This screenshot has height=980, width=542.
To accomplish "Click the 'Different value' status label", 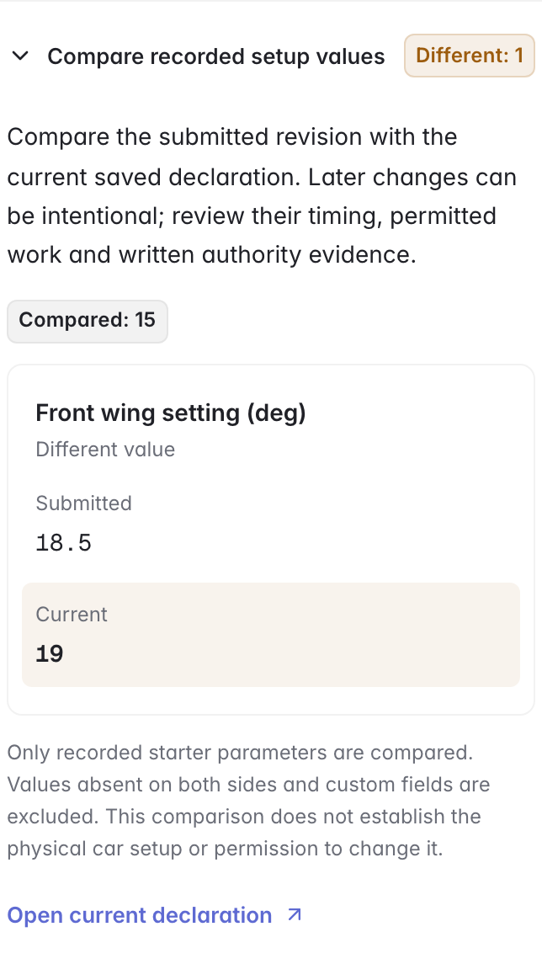I will pos(105,450).
